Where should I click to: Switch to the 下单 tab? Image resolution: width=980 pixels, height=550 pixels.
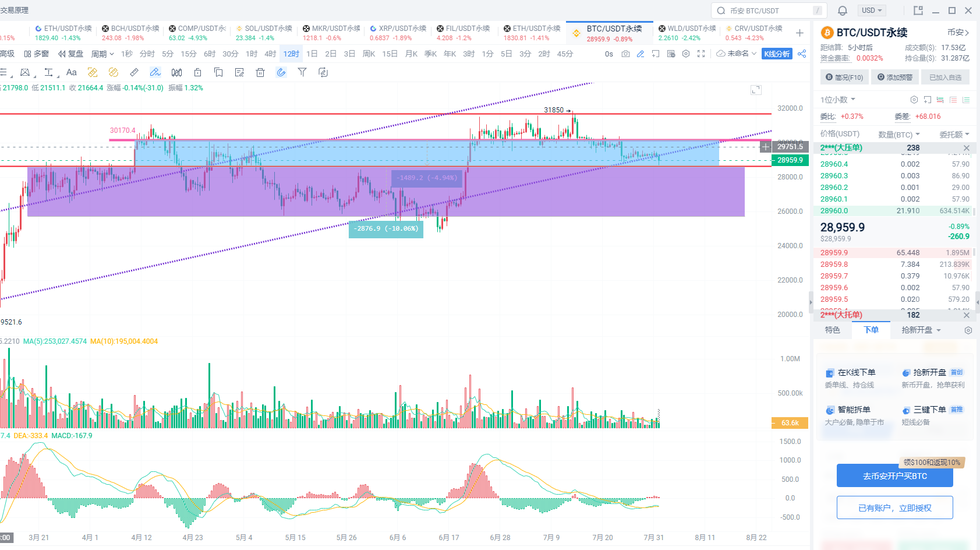(871, 330)
